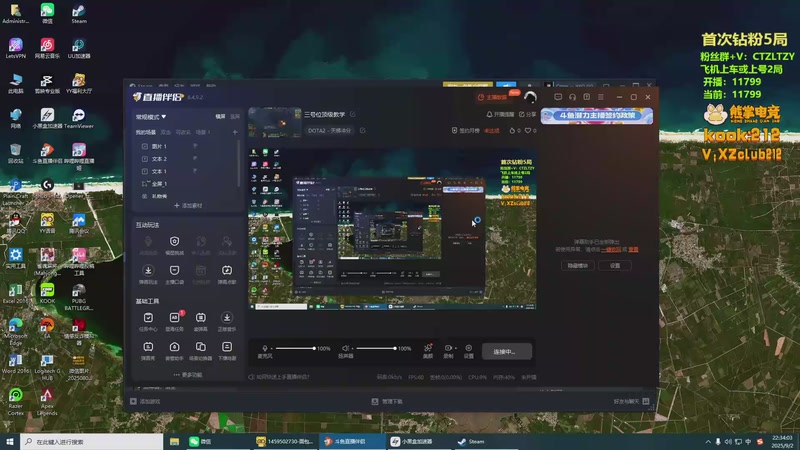Open the Windows Start button
This screenshot has width=800, height=450.
coord(10,442)
